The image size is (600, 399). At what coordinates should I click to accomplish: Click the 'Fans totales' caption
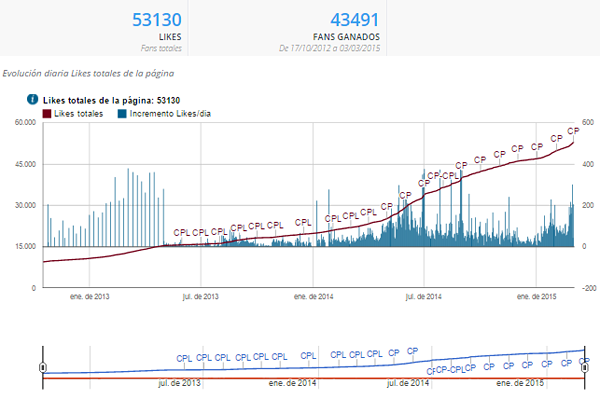161,48
